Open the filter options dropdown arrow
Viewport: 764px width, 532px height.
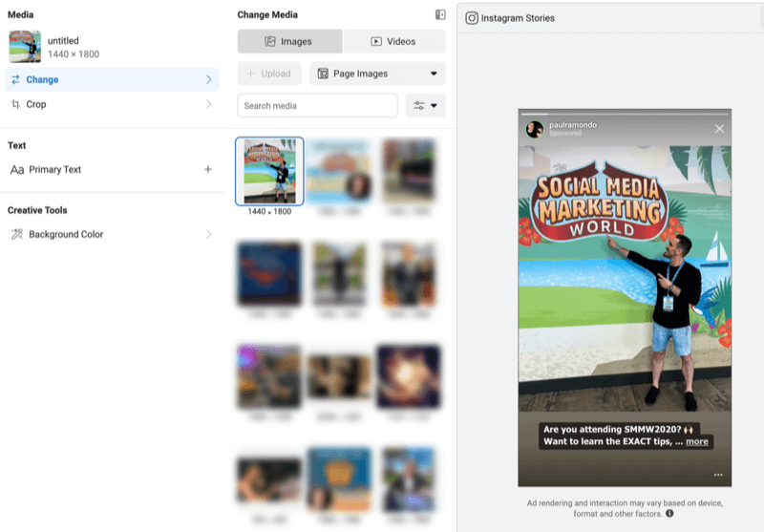point(434,106)
